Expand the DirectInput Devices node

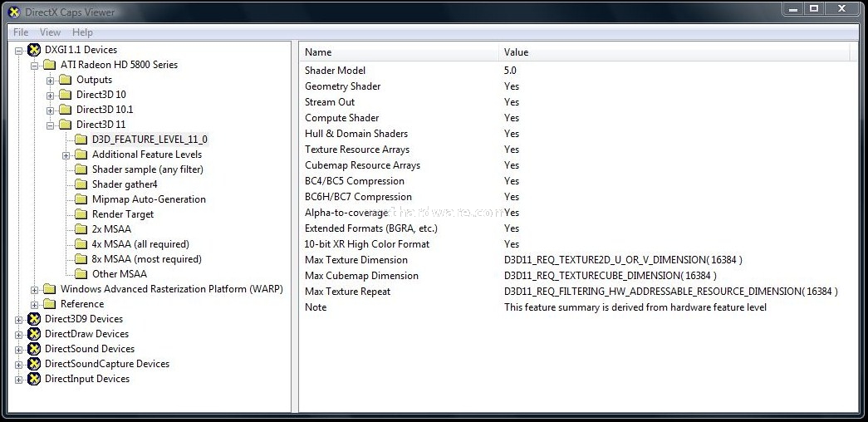[x=19, y=380]
